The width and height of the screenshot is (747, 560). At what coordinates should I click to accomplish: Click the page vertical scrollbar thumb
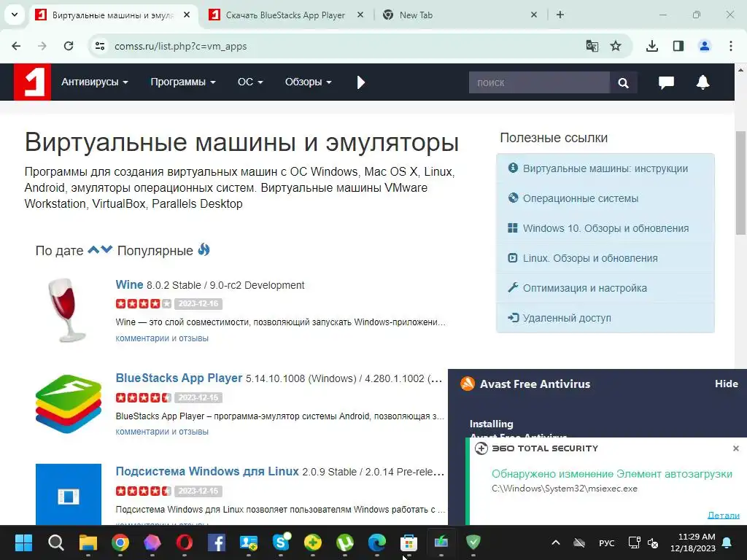tap(741, 182)
